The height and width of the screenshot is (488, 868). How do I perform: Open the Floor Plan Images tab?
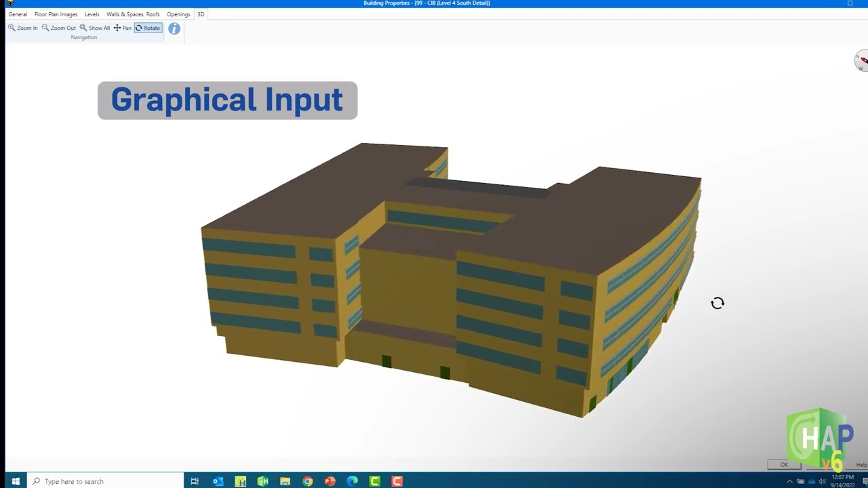(56, 14)
